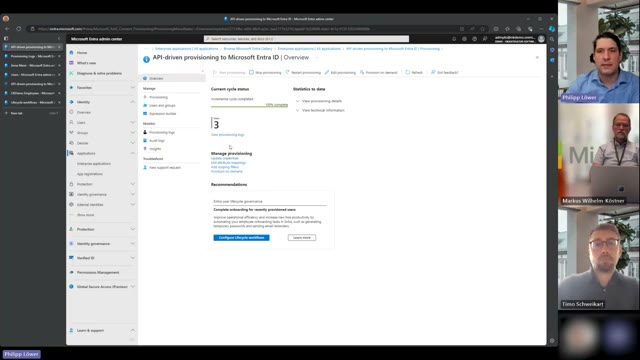
Task: Click Provision on demand in toolbar
Action: coord(378,72)
